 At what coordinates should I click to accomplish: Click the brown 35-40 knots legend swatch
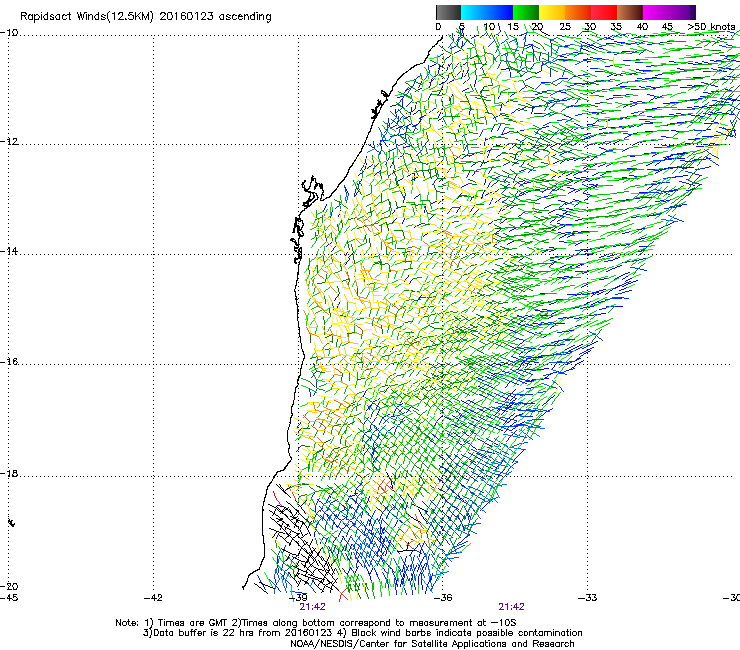[x=630, y=12]
